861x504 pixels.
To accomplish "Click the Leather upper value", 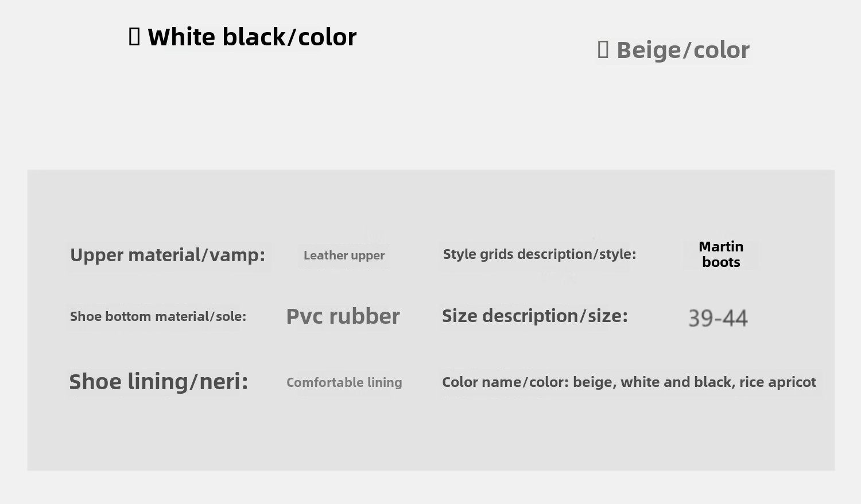I will pos(344,255).
